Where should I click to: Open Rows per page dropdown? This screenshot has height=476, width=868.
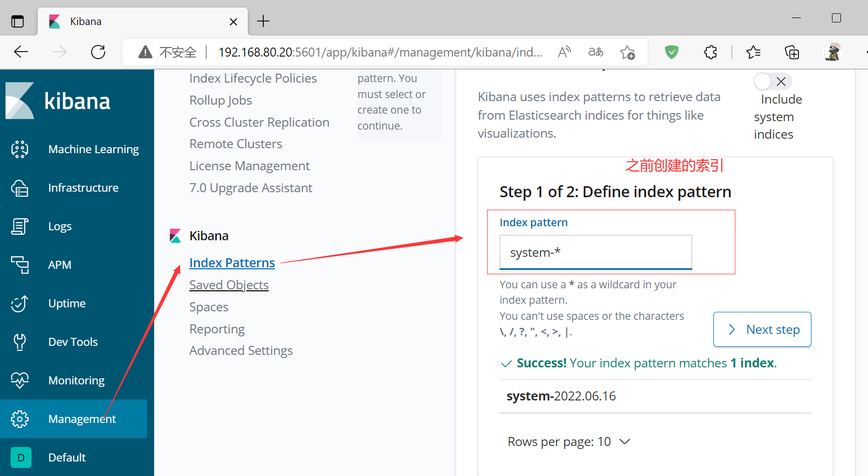point(569,441)
